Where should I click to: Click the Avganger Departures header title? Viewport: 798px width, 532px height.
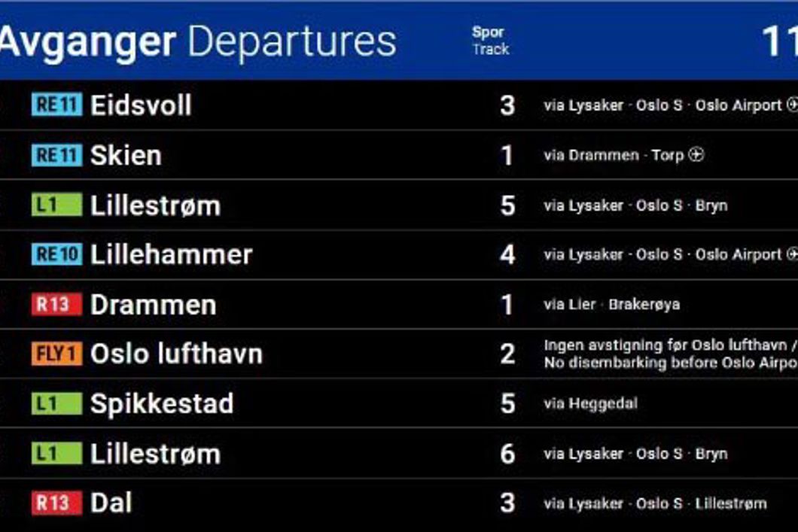click(x=197, y=42)
